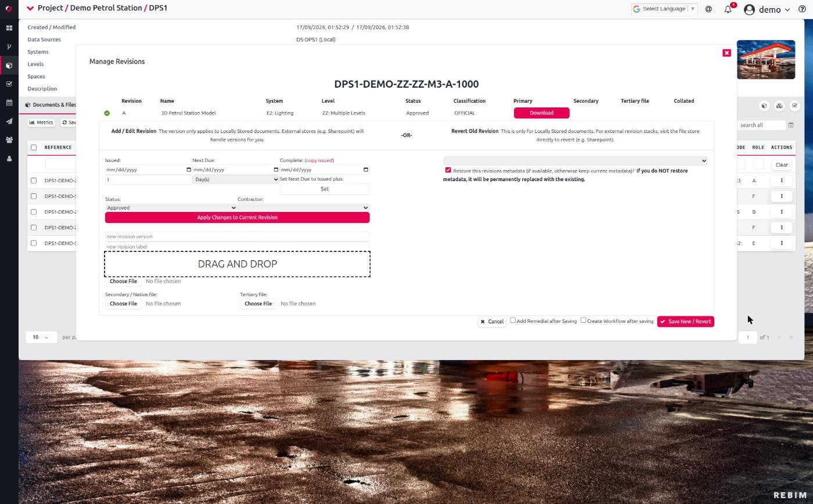Check the last document row checkbox
The image size is (813, 504).
pyautogui.click(x=34, y=243)
